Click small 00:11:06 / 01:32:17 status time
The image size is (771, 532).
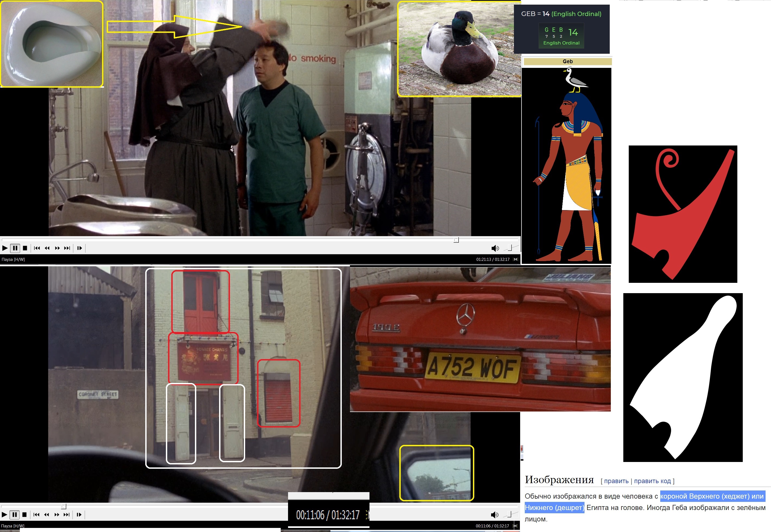click(492, 526)
